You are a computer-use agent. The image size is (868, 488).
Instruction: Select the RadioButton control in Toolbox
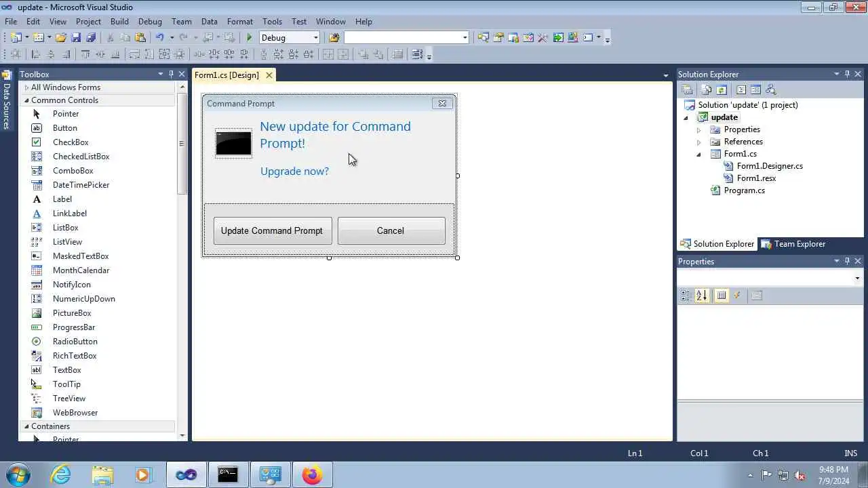pyautogui.click(x=75, y=342)
